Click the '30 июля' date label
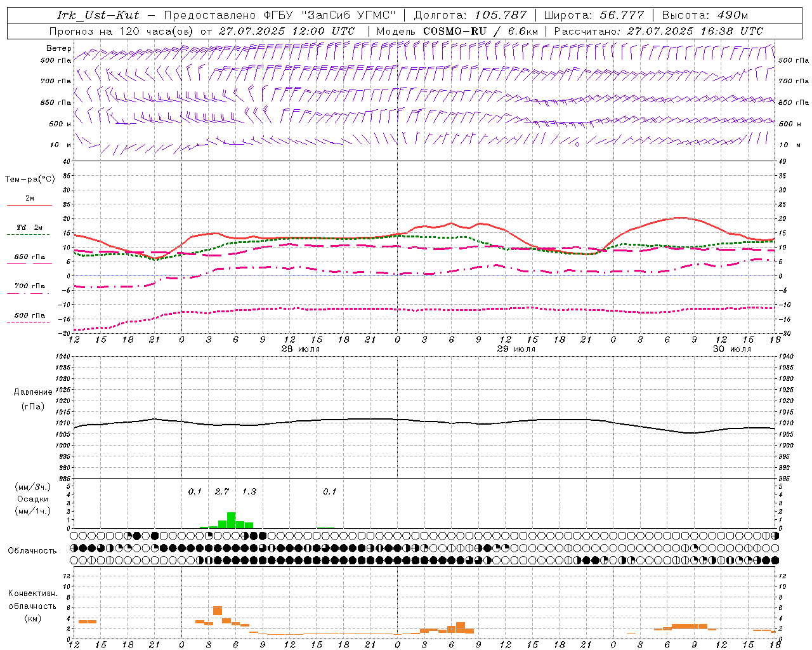Image resolution: width=812 pixels, height=650 pixels. (731, 349)
